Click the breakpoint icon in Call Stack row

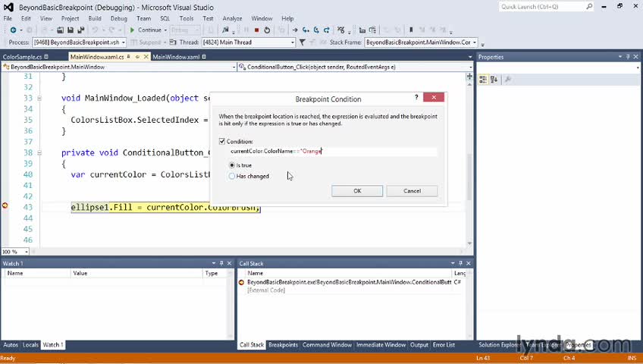pos(241,282)
